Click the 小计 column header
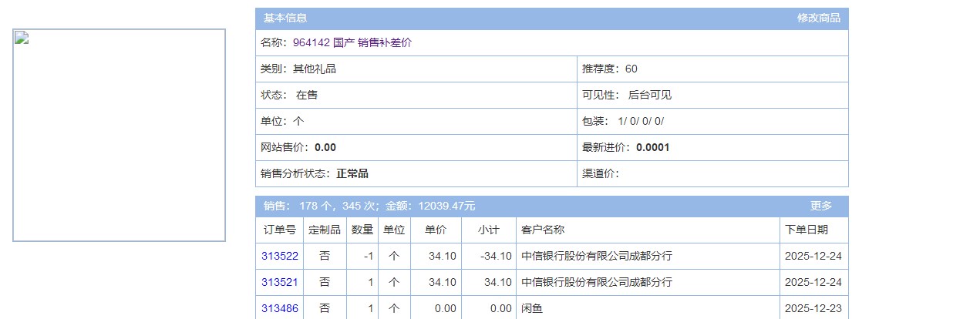The image size is (980, 319). click(489, 230)
